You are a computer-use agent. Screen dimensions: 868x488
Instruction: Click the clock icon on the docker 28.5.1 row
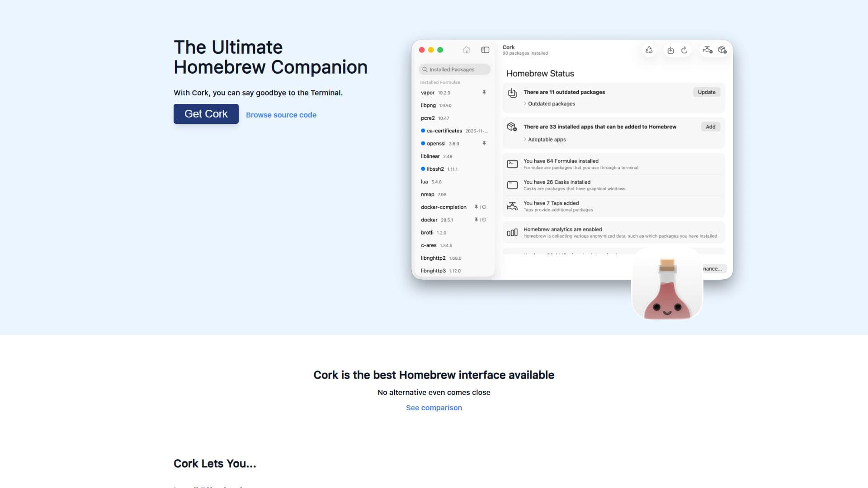[484, 220]
